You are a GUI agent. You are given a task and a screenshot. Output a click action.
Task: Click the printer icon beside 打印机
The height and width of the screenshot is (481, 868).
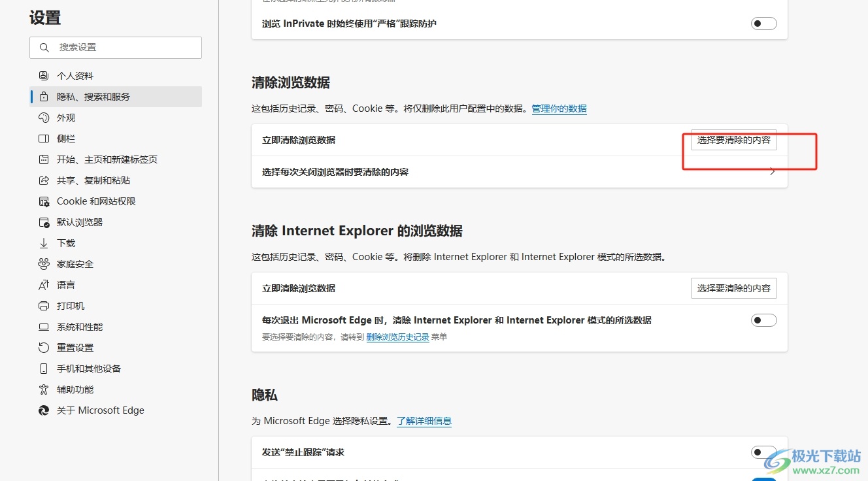point(44,306)
